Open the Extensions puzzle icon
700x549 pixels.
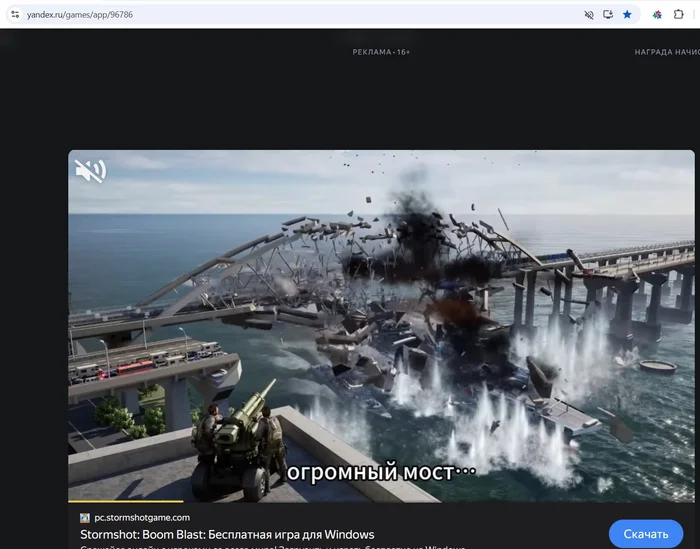pyautogui.click(x=679, y=15)
